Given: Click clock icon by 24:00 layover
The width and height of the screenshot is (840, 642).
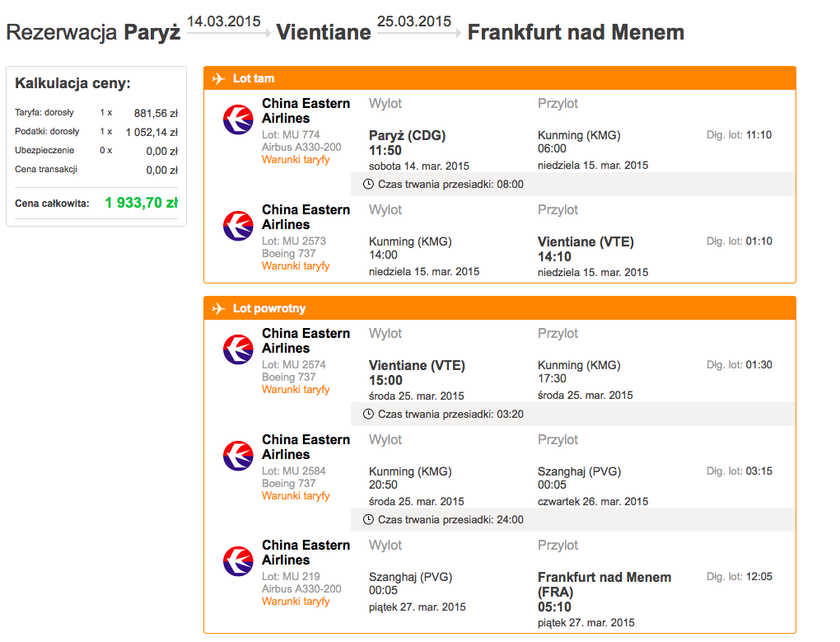Looking at the screenshot, I should click(368, 520).
